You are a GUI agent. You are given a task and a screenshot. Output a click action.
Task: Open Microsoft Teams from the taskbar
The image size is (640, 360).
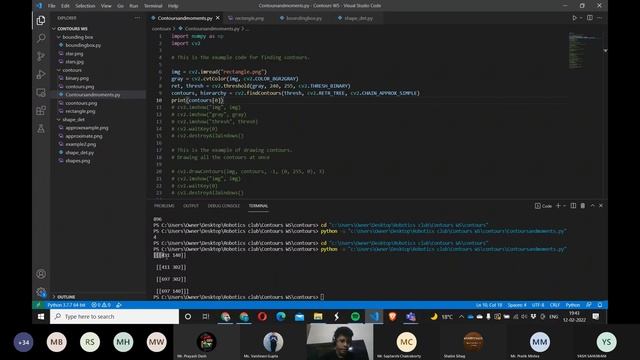[x=411, y=316]
